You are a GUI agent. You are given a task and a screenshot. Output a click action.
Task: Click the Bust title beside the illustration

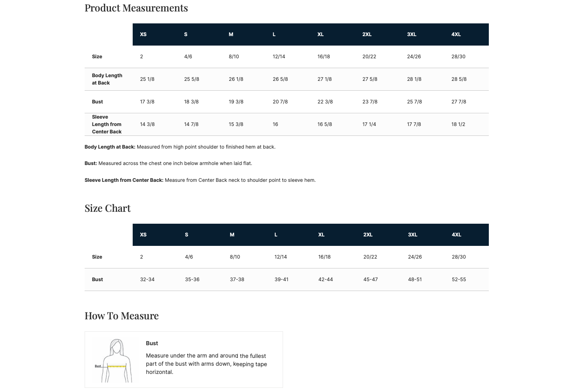pos(152,344)
